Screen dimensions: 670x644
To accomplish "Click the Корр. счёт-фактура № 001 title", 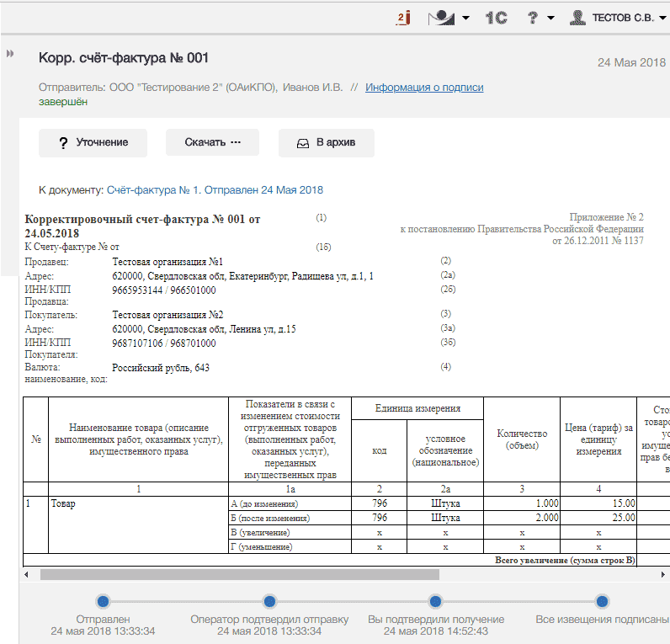I will click(124, 58).
